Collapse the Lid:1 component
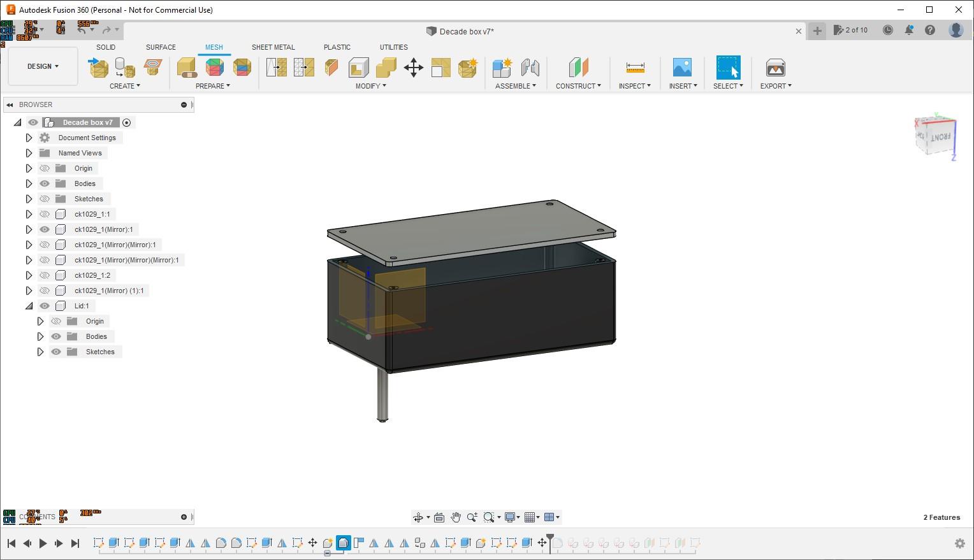Screen dimensions: 974x560 point(29,306)
